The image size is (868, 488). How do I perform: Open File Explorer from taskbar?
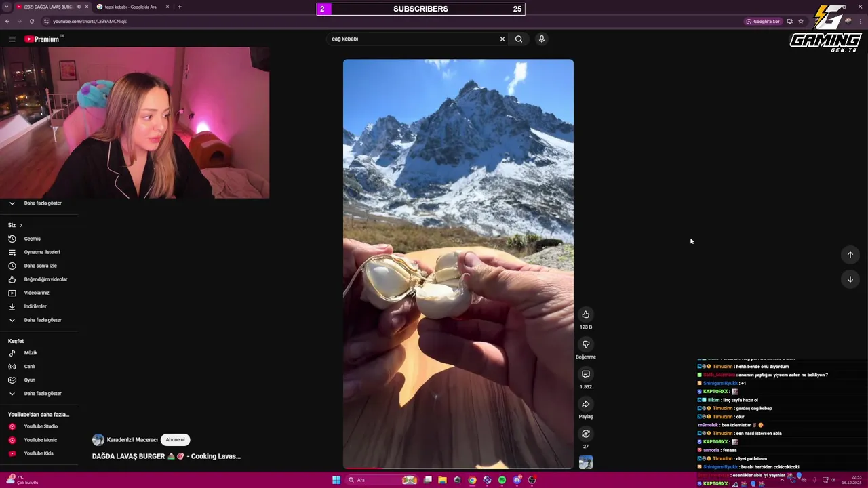[x=442, y=480]
